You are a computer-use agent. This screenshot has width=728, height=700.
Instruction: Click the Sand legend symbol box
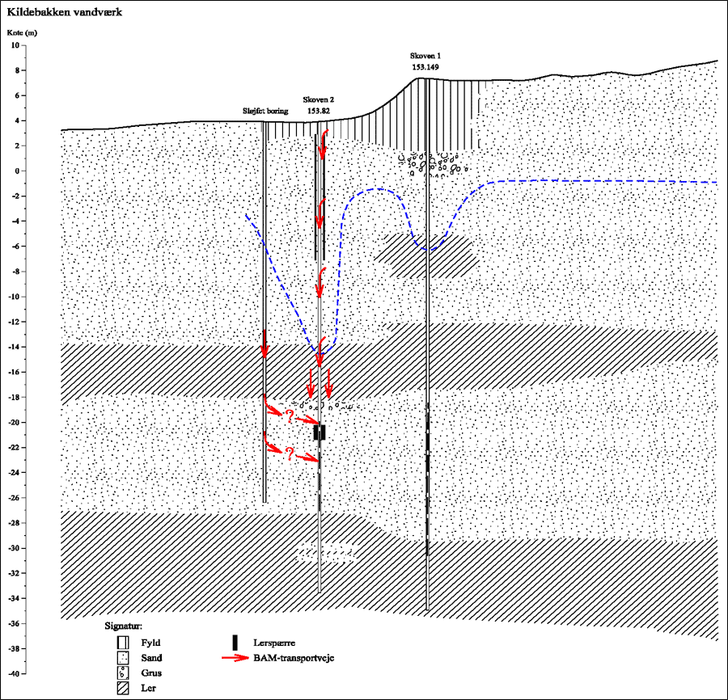122,658
